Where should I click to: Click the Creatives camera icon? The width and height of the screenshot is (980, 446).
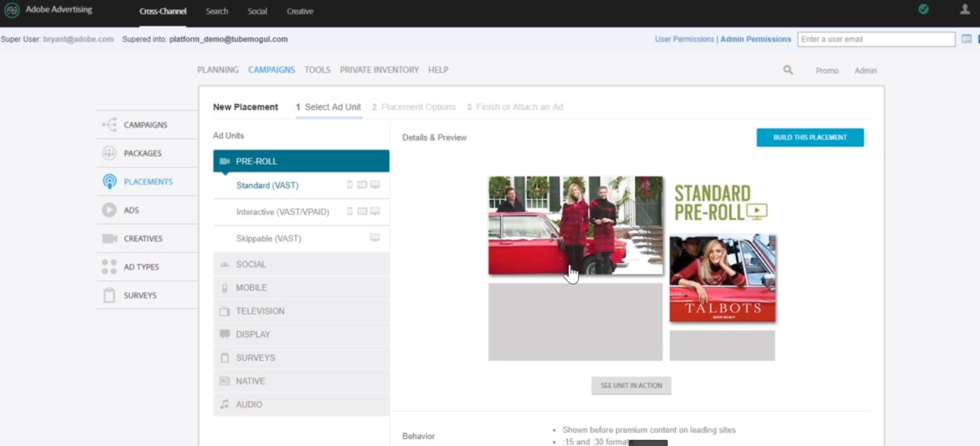110,239
